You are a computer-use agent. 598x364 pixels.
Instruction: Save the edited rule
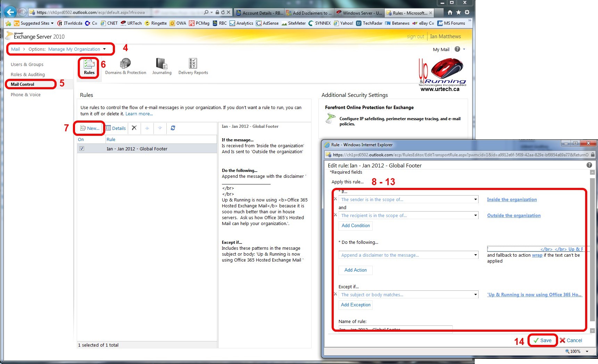click(x=542, y=340)
